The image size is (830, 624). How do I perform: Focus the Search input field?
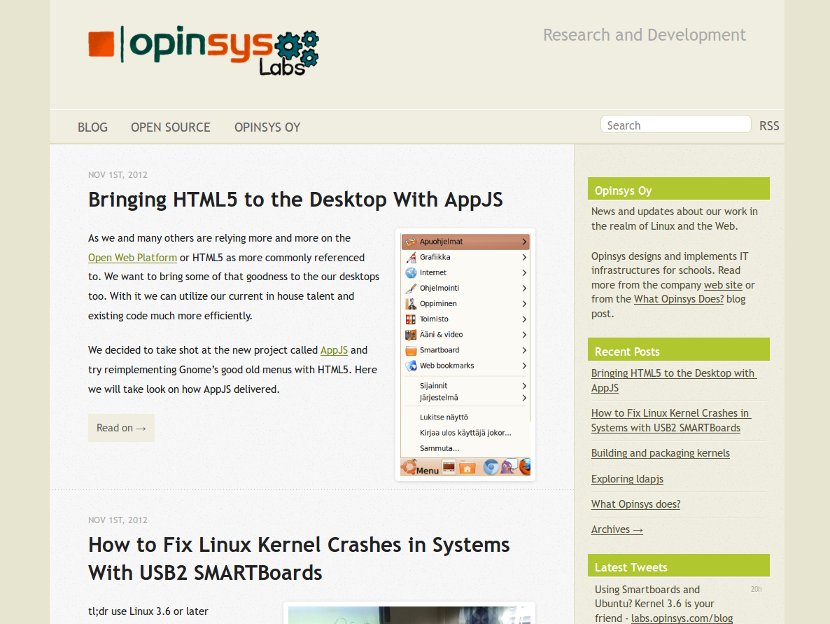click(x=675, y=125)
